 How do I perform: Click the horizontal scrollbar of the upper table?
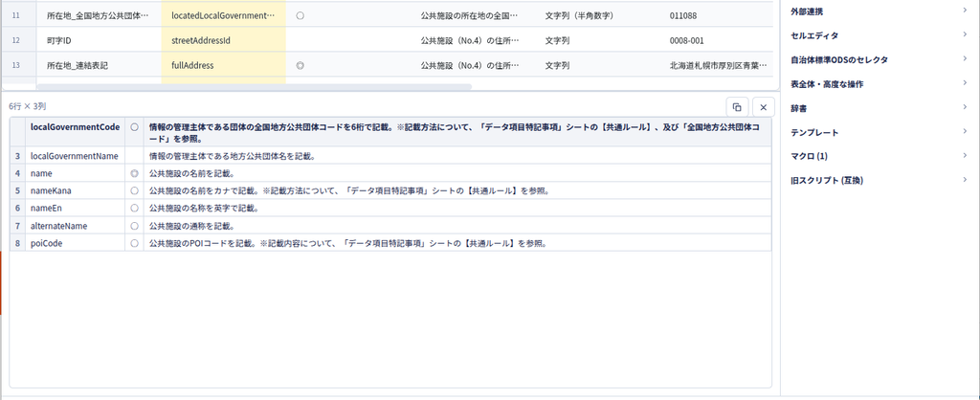pyautogui.click(x=254, y=87)
